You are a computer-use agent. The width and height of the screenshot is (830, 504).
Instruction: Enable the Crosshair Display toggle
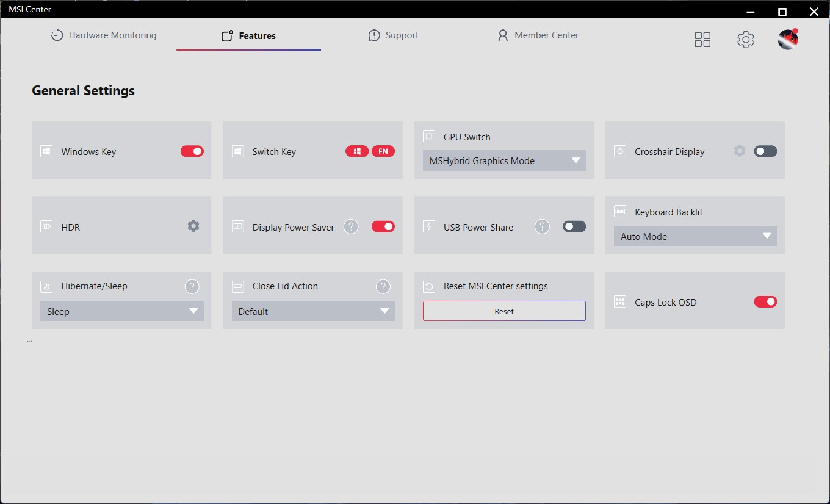click(765, 151)
